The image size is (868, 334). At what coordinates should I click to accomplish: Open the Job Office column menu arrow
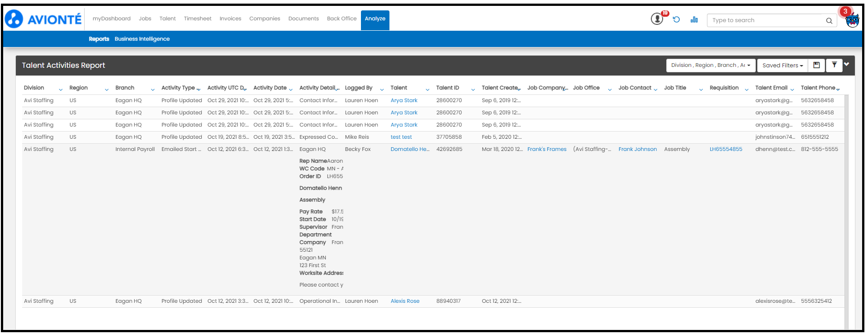[610, 89]
